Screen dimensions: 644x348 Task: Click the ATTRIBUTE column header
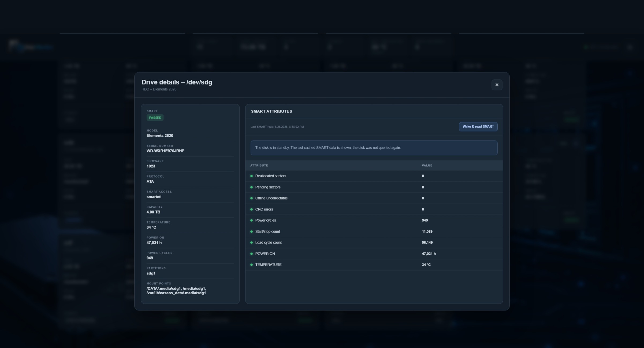pyautogui.click(x=259, y=166)
